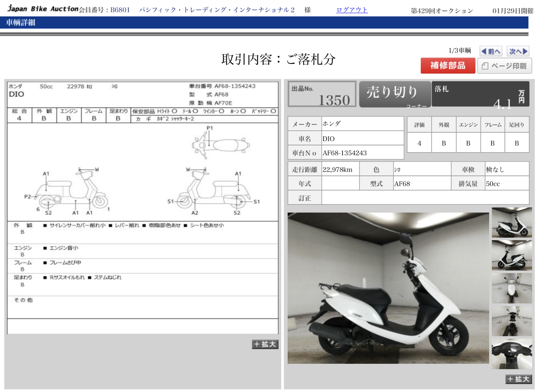
Task: Click the フレームさび中 note on sheet
Action: coord(65,262)
